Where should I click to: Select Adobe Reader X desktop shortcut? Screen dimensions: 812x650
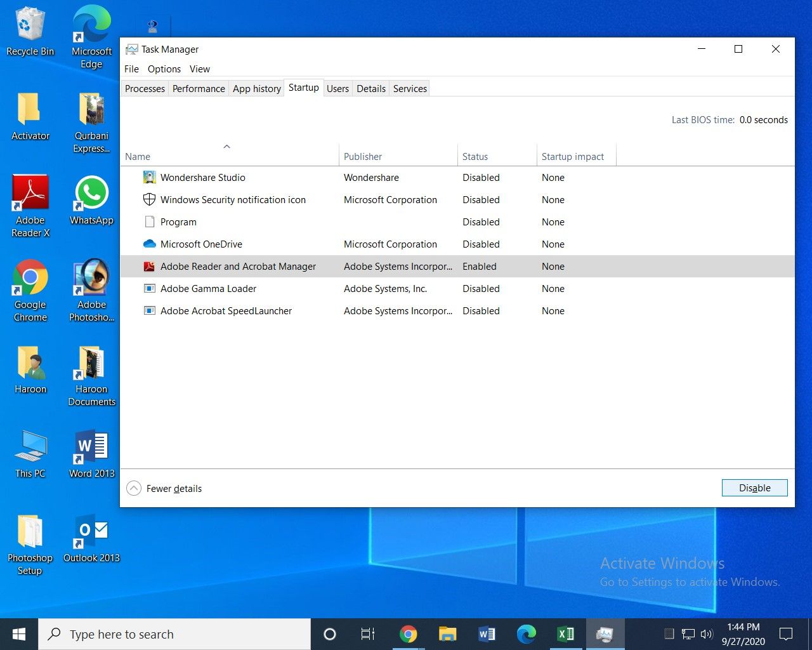(x=30, y=206)
